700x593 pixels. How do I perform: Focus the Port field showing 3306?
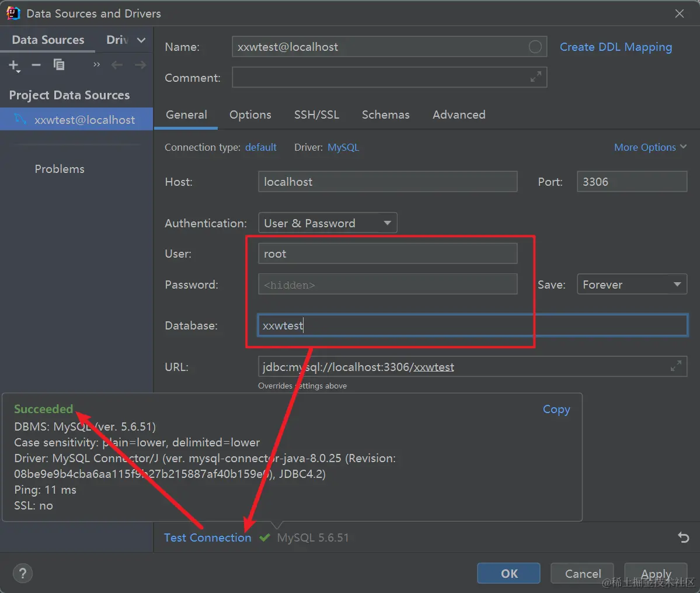[x=632, y=182]
